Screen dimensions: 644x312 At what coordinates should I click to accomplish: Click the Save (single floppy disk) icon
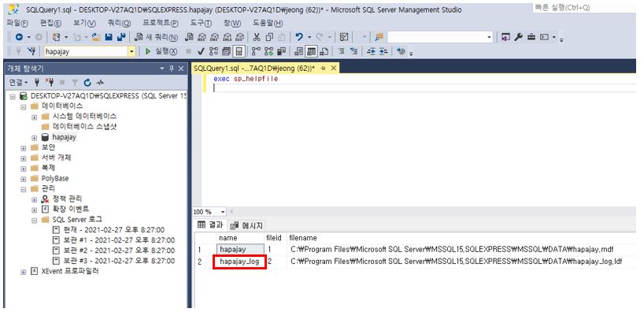[109, 37]
